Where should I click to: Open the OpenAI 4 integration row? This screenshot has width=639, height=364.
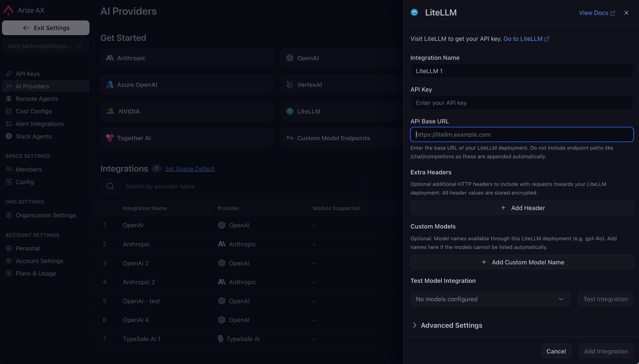coord(248,320)
